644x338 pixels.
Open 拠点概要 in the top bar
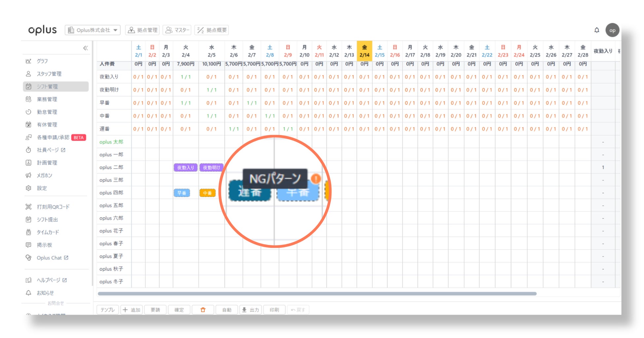coord(212,30)
